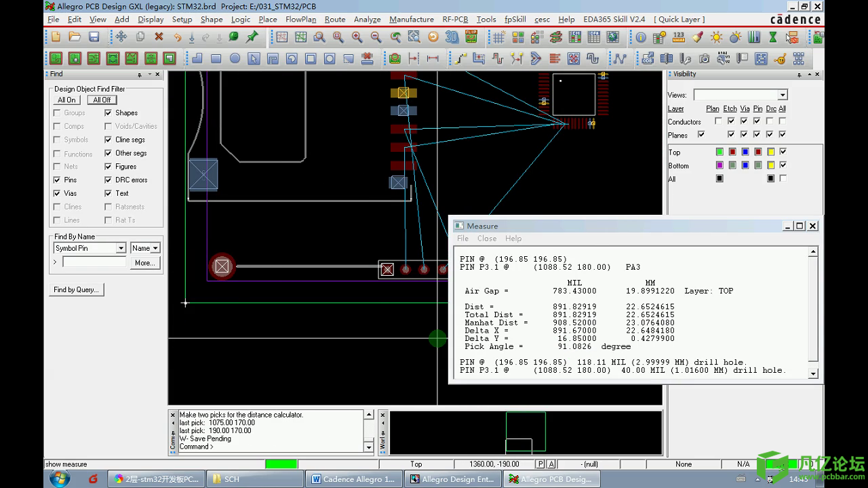Click the camera snapshot icon
Viewport: 868px width, 488px height.
[704, 59]
